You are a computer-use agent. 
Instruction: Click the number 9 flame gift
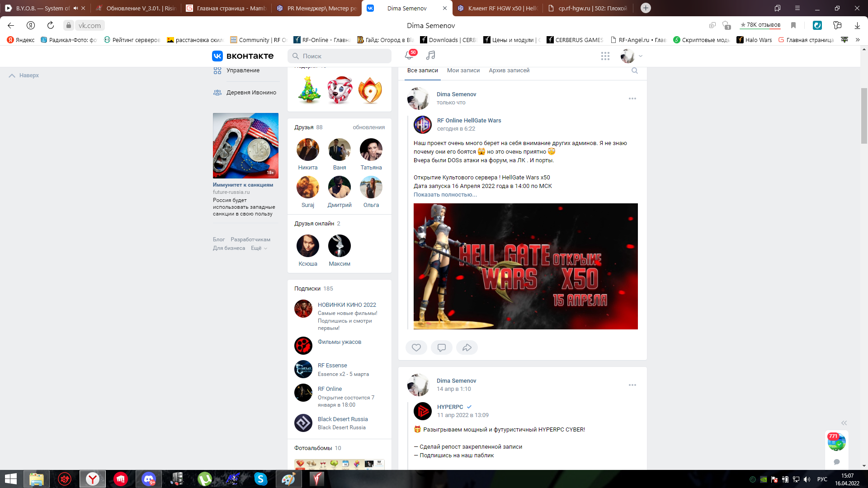pos(370,90)
